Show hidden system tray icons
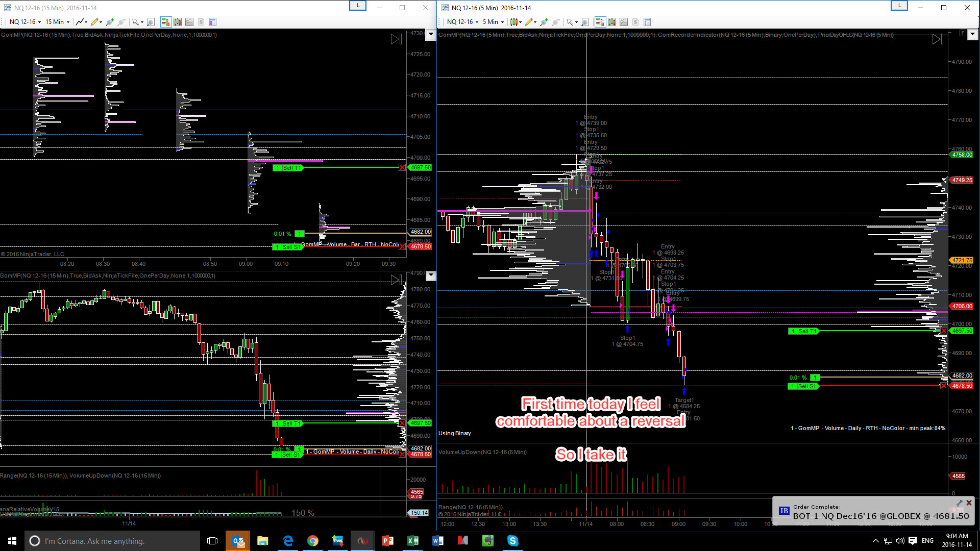The height and width of the screenshot is (551, 980). point(876,541)
